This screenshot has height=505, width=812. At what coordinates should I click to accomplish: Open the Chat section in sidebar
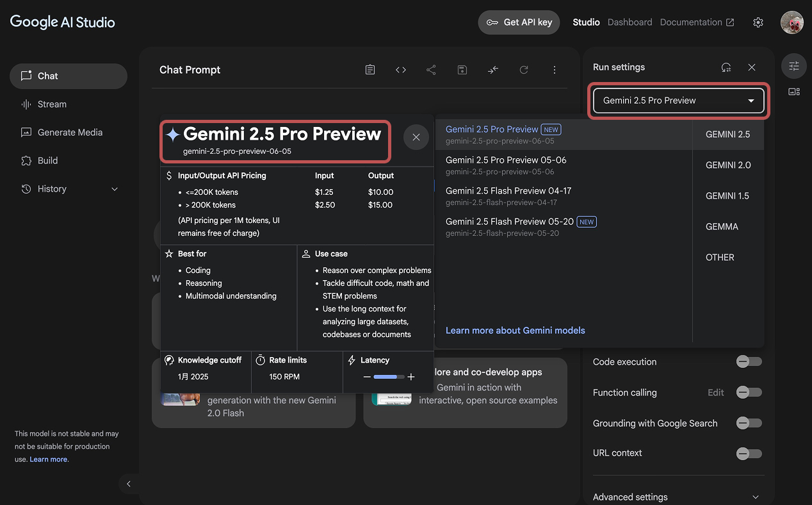[69, 76]
